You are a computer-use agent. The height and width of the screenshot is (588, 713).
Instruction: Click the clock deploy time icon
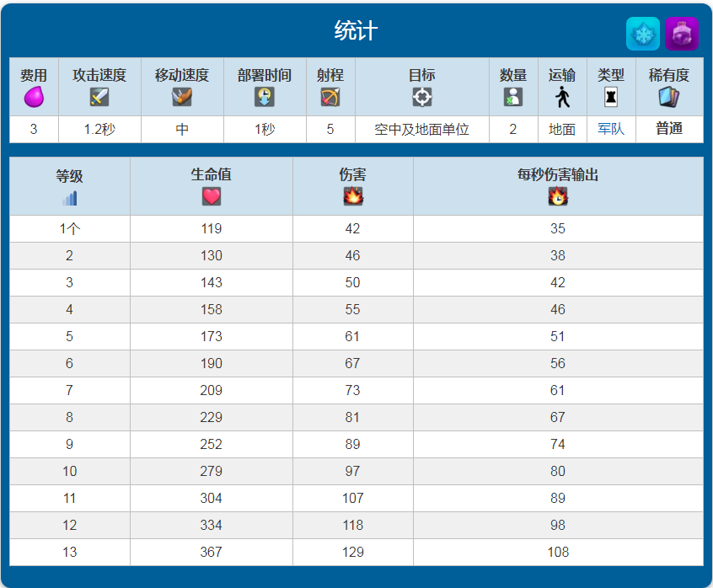[x=264, y=97]
